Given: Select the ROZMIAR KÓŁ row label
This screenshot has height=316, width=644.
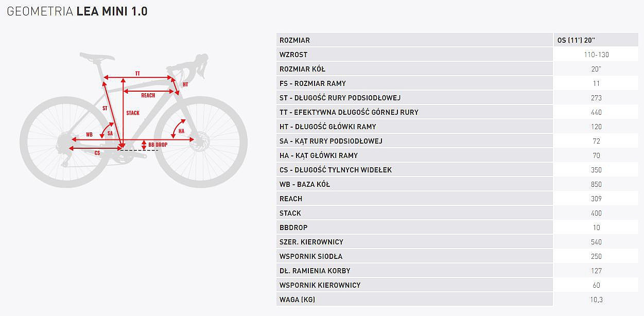Looking at the screenshot, I should [302, 69].
